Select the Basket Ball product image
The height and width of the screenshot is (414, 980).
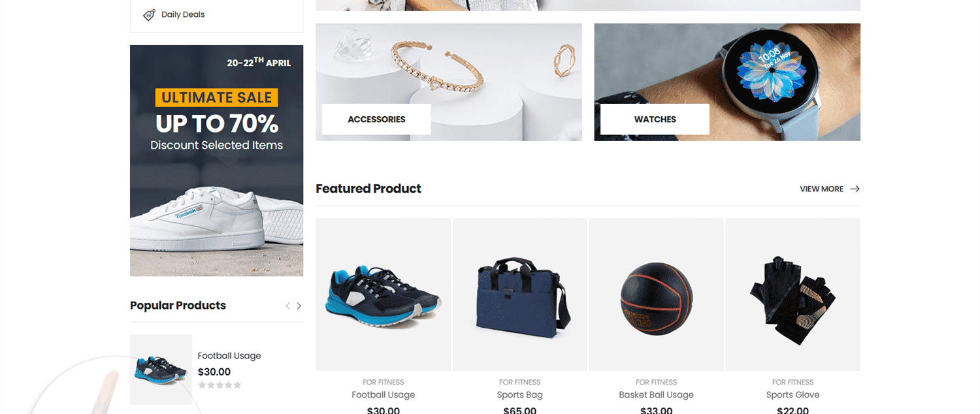coord(656,295)
